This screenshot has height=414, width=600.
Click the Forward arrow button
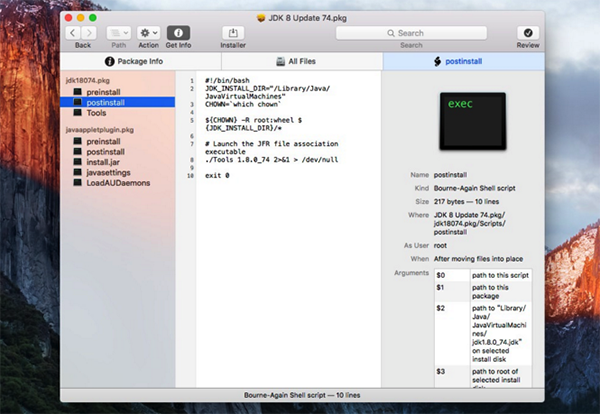(x=90, y=33)
